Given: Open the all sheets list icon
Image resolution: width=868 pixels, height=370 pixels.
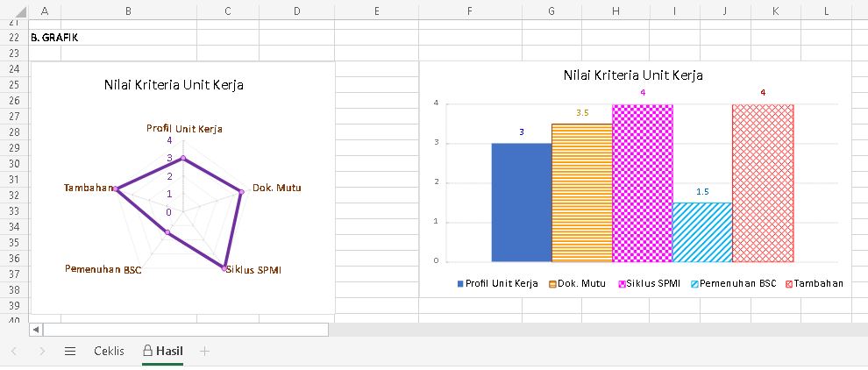Looking at the screenshot, I should point(70,351).
